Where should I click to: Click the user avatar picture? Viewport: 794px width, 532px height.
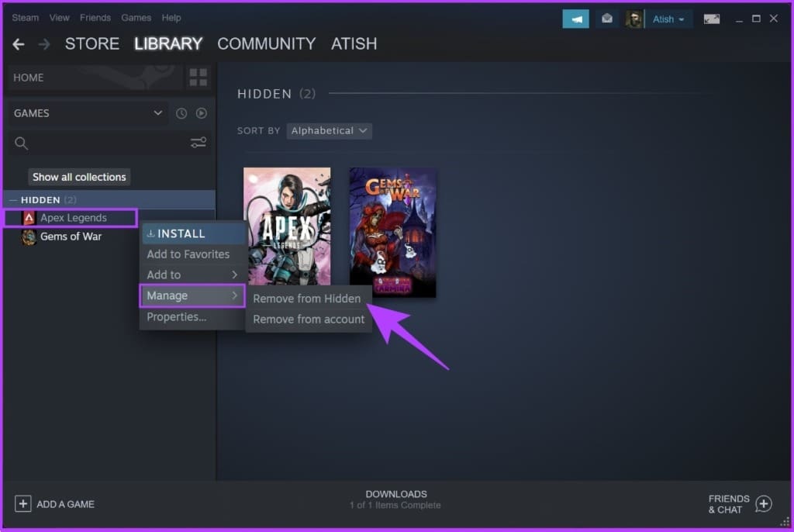633,19
